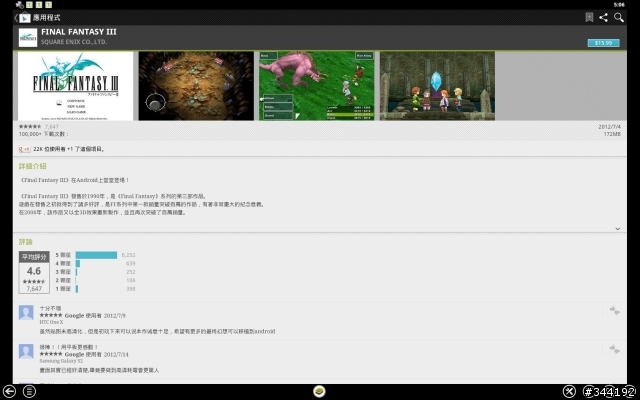The image size is (640, 400).
Task: Open the 4.6 average rating box
Action: [x=34, y=272]
